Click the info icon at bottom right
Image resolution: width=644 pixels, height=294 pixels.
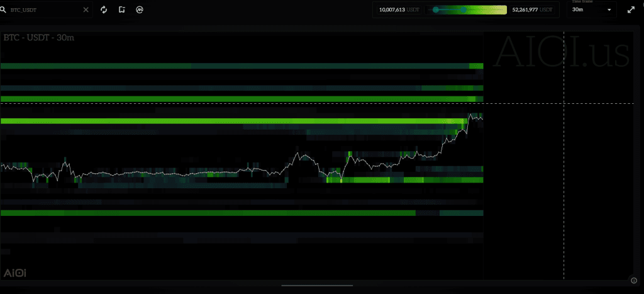pos(633,281)
